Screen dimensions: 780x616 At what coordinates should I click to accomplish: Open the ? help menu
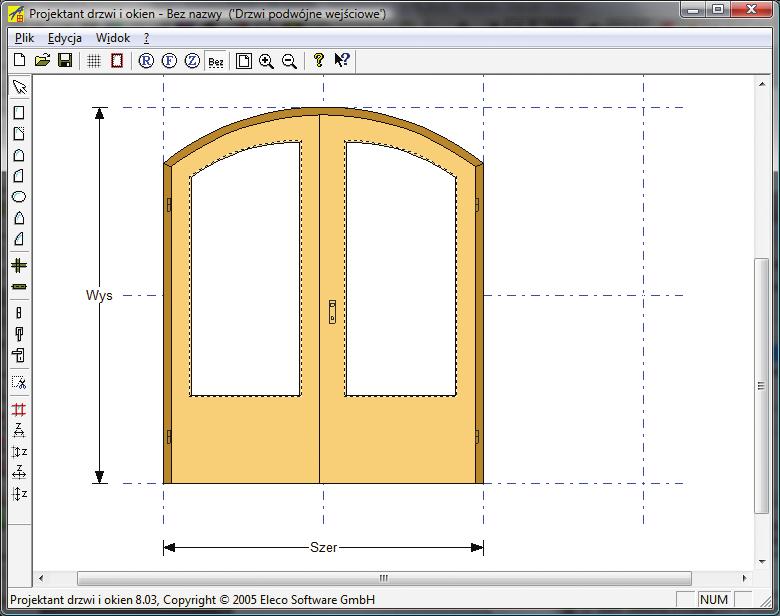point(146,38)
